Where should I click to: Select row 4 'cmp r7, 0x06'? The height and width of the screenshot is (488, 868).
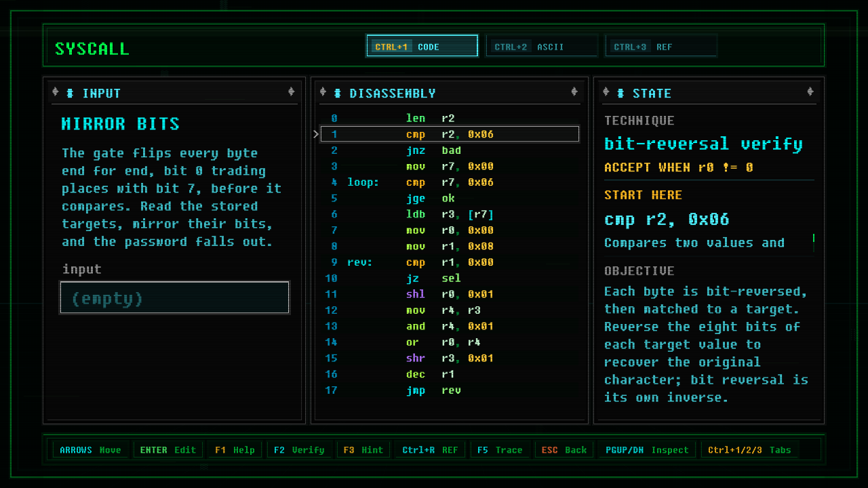click(450, 182)
